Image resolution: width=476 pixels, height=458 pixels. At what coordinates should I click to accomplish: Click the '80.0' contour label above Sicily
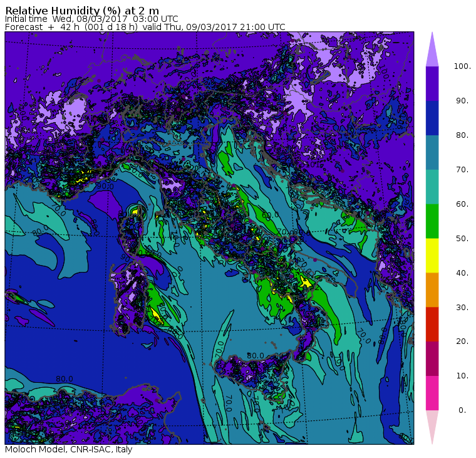click(x=256, y=355)
